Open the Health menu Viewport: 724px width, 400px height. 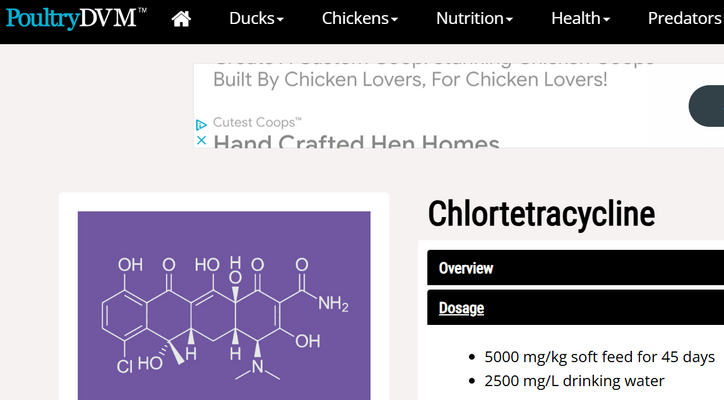tap(580, 18)
